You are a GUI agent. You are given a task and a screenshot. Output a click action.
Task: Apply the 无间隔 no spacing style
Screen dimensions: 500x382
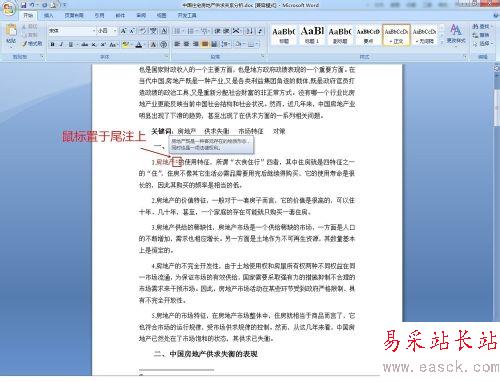[x=424, y=35]
